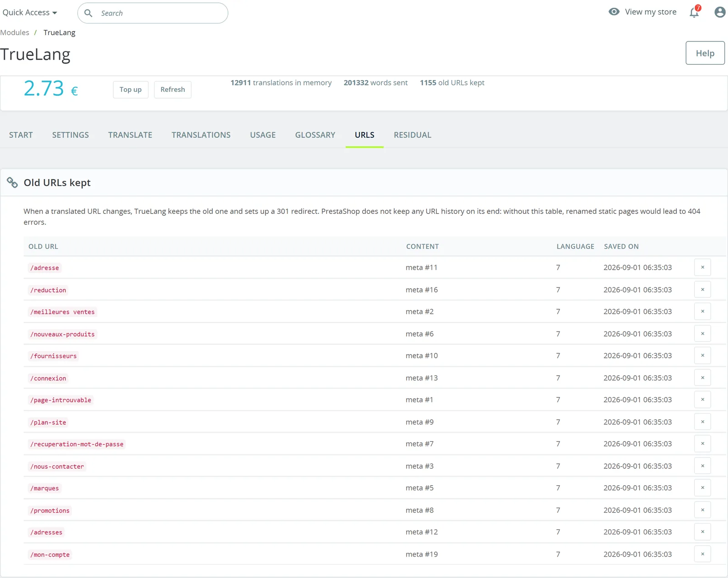Click the meta #16 content cell
Screen dimensions: 728x578
click(x=422, y=290)
